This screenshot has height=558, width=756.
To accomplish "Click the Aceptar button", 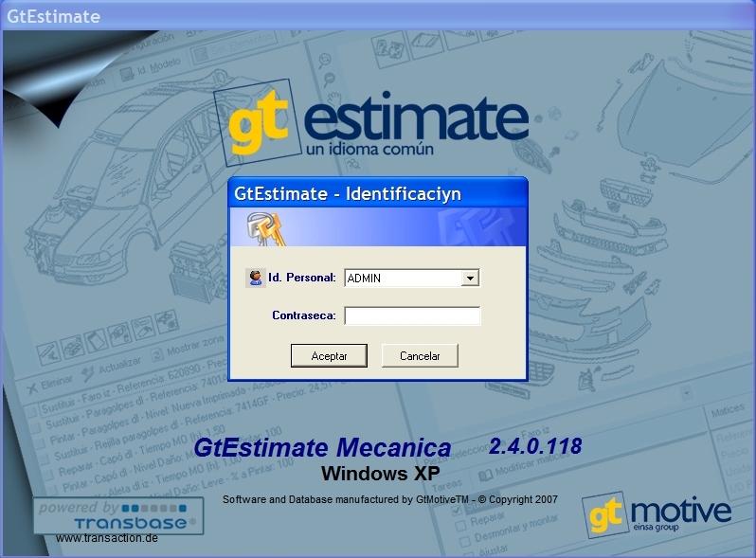I will point(329,355).
